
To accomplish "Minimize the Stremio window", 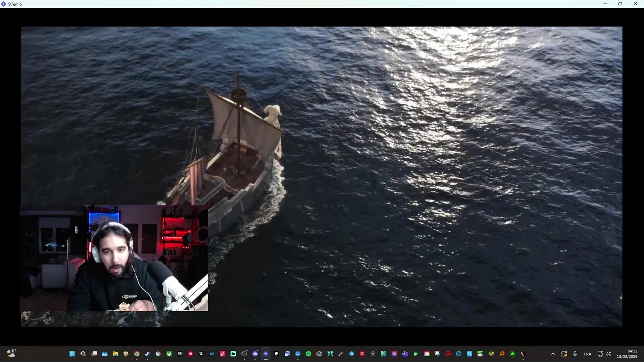I will [x=605, y=4].
